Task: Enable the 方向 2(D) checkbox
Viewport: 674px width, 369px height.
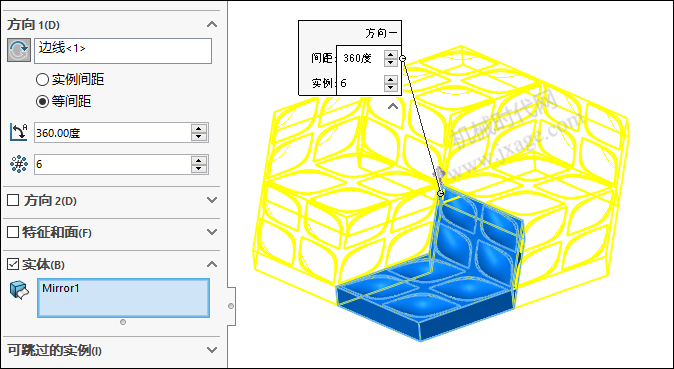Action: (x=13, y=200)
